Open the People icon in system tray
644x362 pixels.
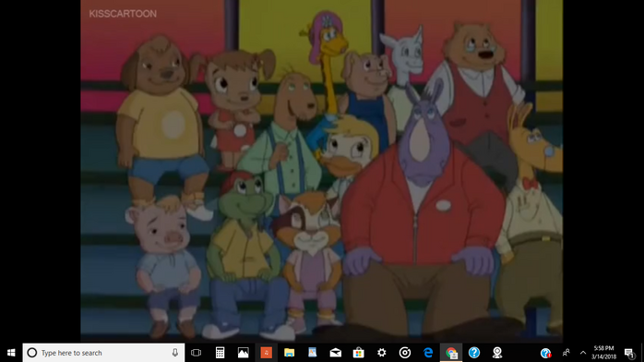(x=566, y=353)
